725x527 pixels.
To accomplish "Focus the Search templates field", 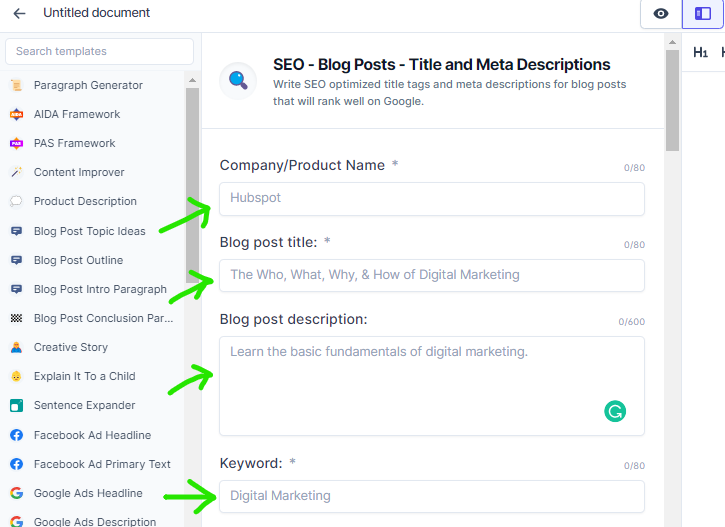I will 99,51.
